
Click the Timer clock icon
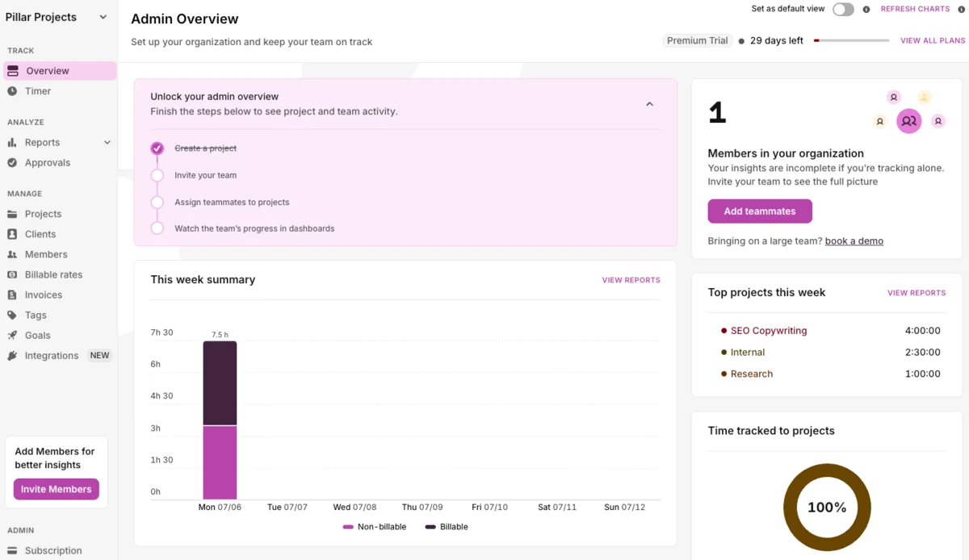12,91
